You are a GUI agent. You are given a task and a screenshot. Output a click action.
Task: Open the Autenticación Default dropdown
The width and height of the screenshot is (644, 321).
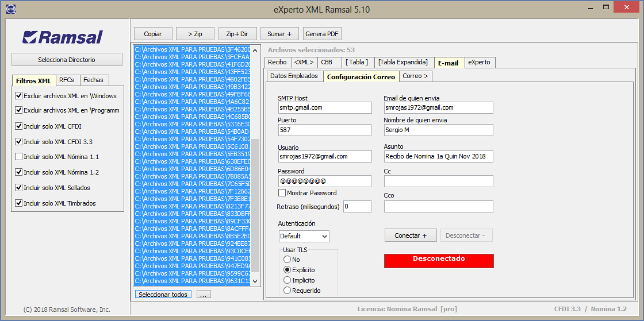(304, 236)
